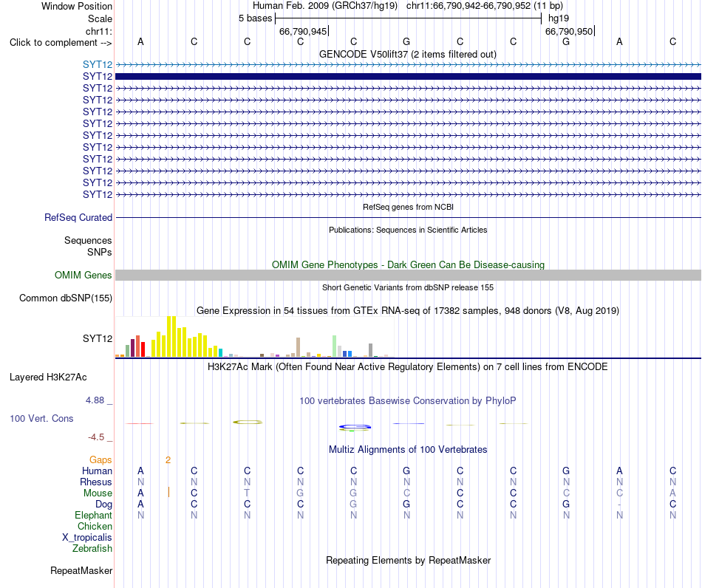Click the green OMIM Genes label
Image resolution: width=702 pixels, height=588 pixels.
[x=84, y=276]
